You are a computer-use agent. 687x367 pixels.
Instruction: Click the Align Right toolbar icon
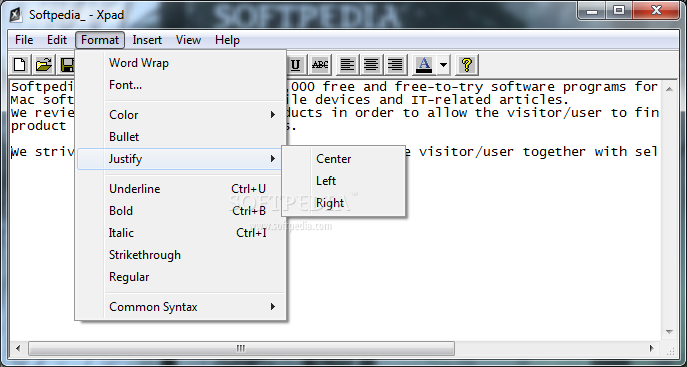point(395,65)
